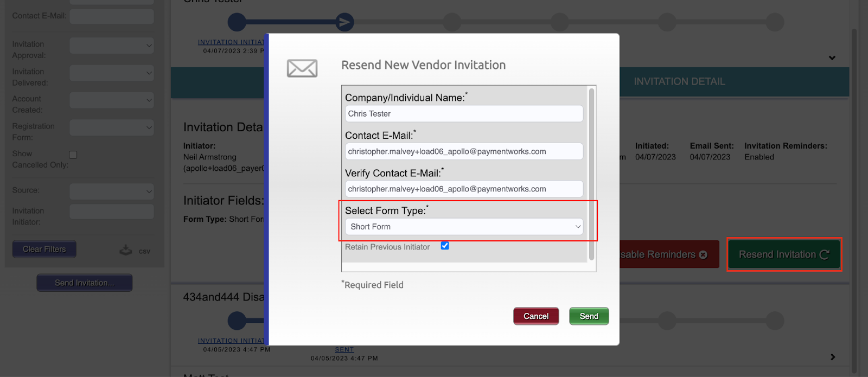Click the x icon on Disable Reminders
868x377 pixels.
click(703, 255)
